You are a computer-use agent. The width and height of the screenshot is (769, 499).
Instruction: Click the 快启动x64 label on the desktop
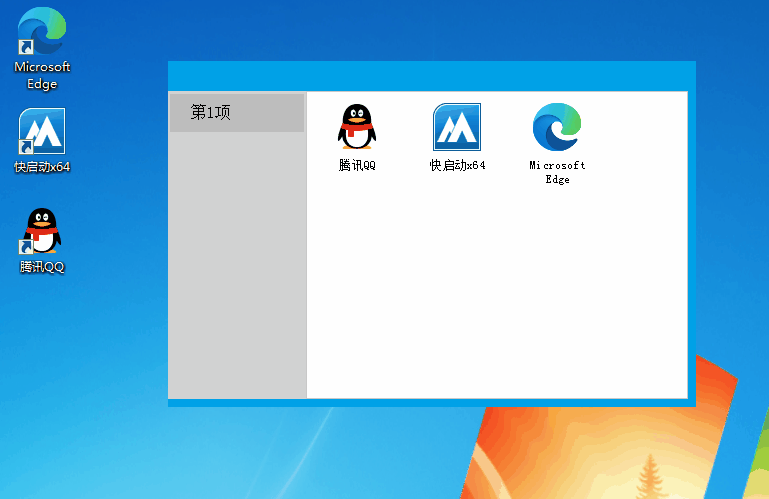[x=42, y=167]
